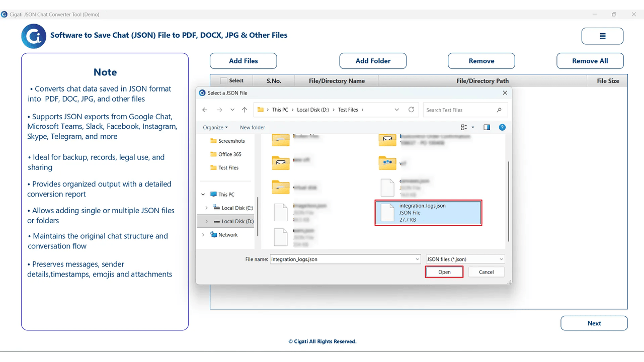Viewport: 644px width, 362px height.
Task: Click New folder in toolbar
Action: click(253, 128)
